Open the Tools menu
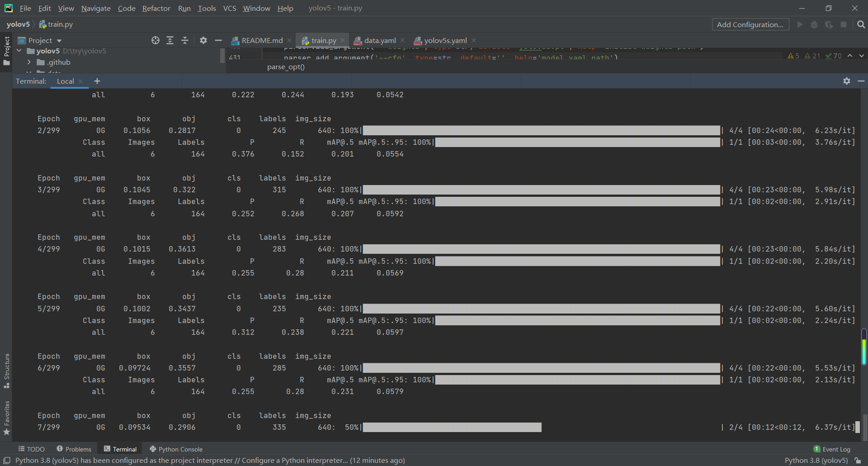868x466 pixels. coord(207,8)
